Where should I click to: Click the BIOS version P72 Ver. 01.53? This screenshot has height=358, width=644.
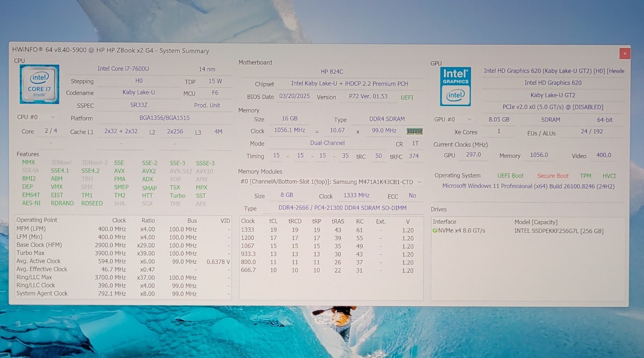point(368,97)
